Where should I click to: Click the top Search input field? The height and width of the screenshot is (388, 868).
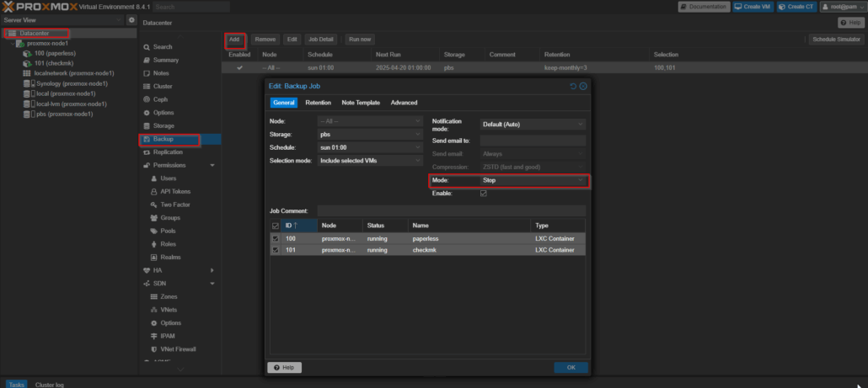pyautogui.click(x=191, y=7)
